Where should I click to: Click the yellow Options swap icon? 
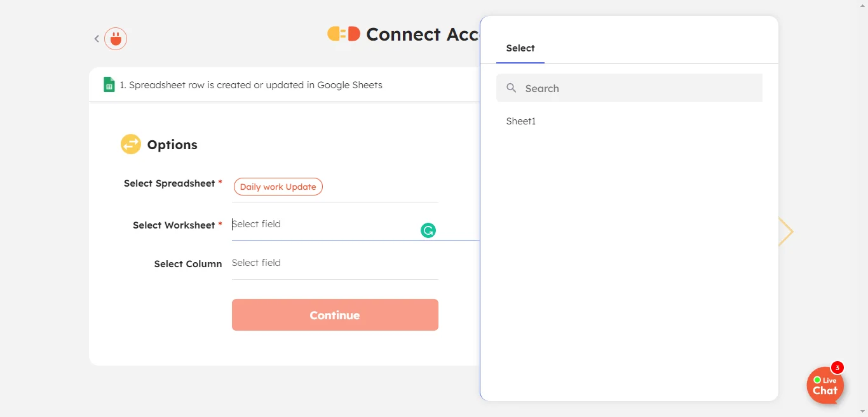(x=131, y=144)
